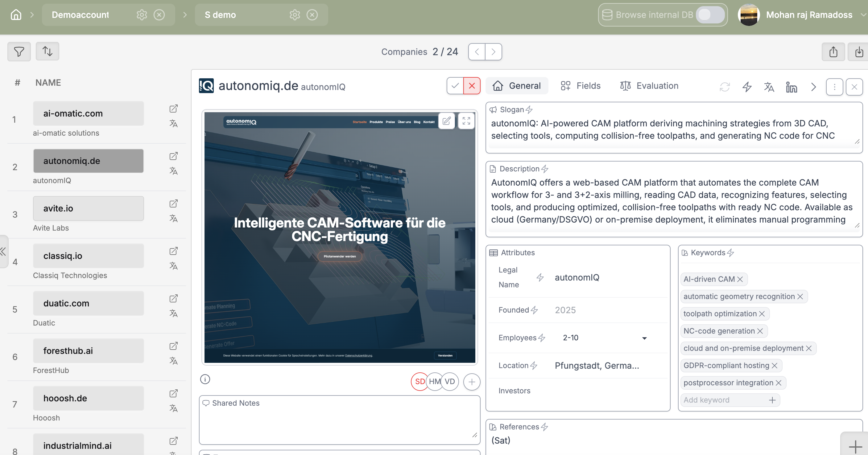This screenshot has height=455, width=868.
Task: Toggle Browse internal DB switch
Action: (710, 15)
